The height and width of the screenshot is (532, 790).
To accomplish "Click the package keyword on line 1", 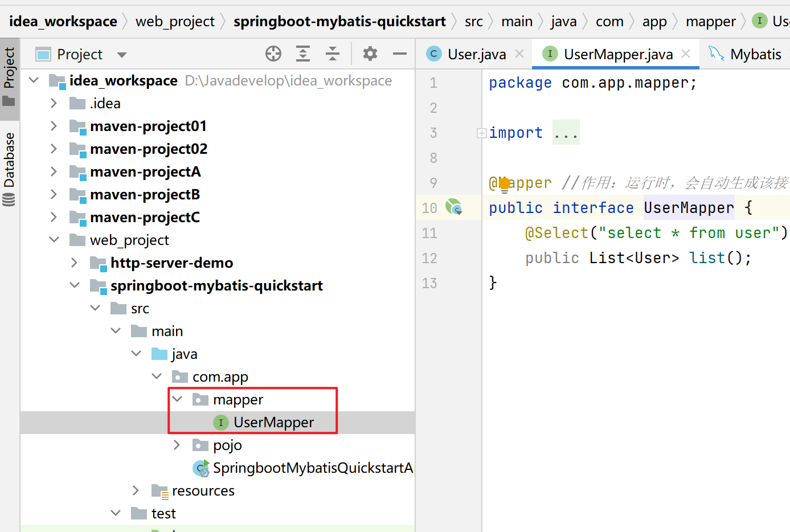I will [x=520, y=83].
